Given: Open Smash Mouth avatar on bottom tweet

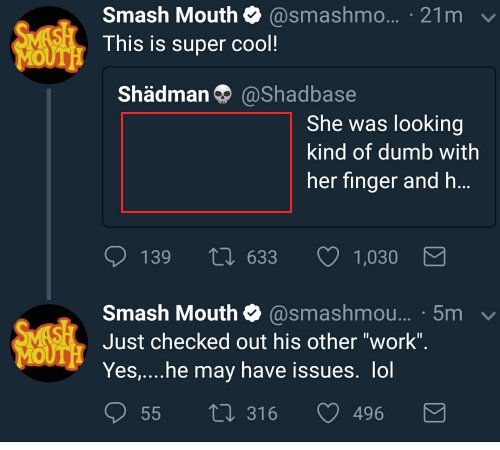Looking at the screenshot, I should [x=49, y=343].
